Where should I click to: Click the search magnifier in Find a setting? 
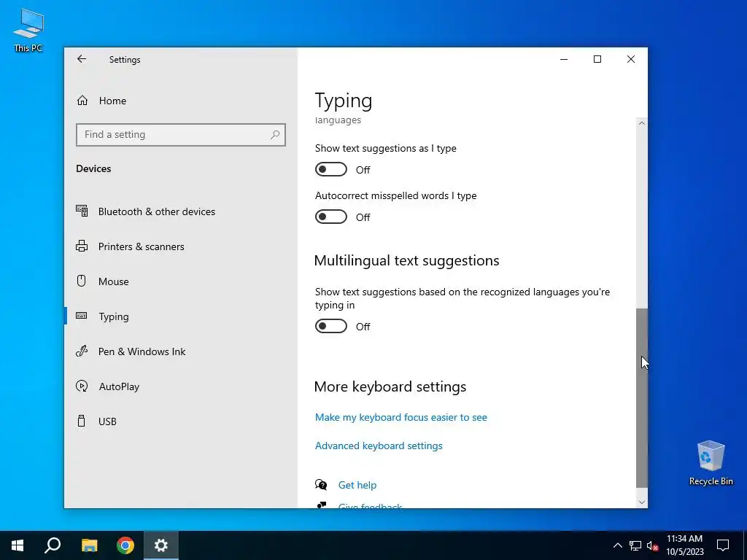pyautogui.click(x=275, y=135)
